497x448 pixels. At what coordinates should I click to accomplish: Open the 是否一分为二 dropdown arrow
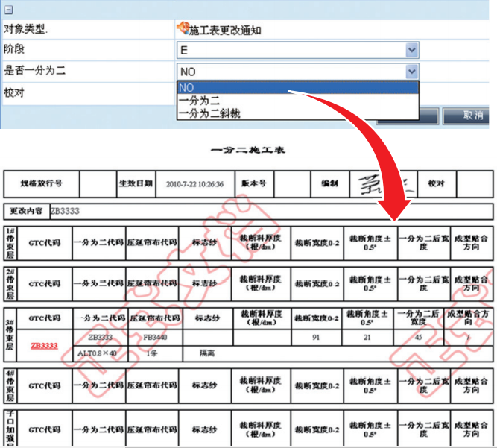coord(411,72)
